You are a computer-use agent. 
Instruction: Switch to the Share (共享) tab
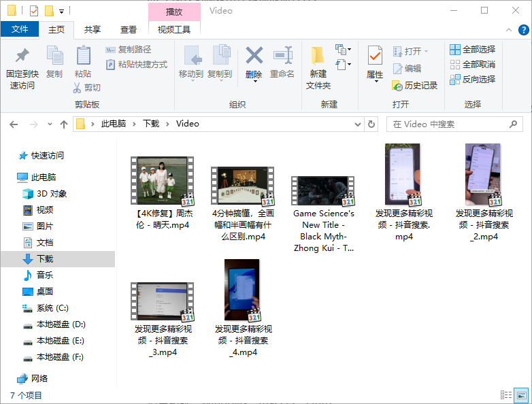(93, 29)
